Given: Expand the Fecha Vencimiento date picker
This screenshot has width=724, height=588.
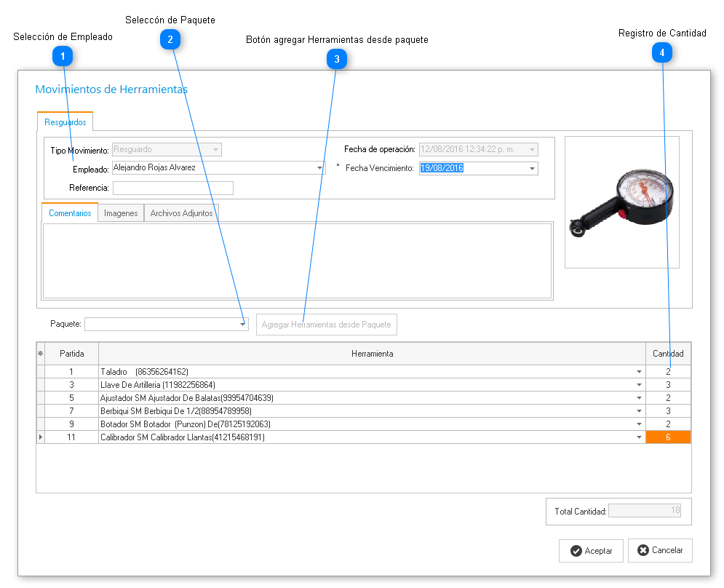Looking at the screenshot, I should tap(533, 169).
